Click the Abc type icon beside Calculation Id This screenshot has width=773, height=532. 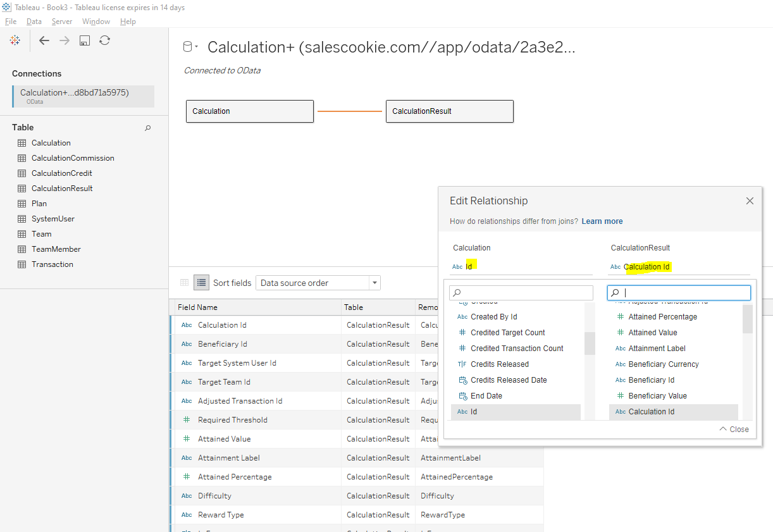(186, 325)
